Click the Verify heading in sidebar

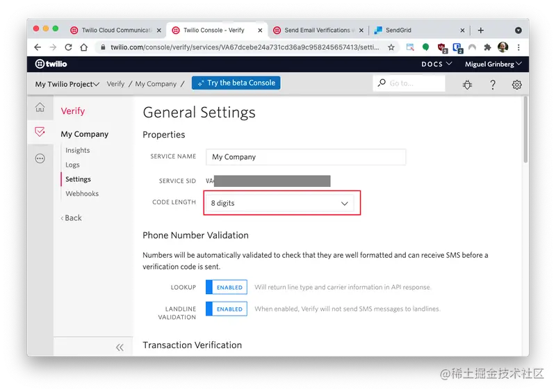click(x=73, y=111)
